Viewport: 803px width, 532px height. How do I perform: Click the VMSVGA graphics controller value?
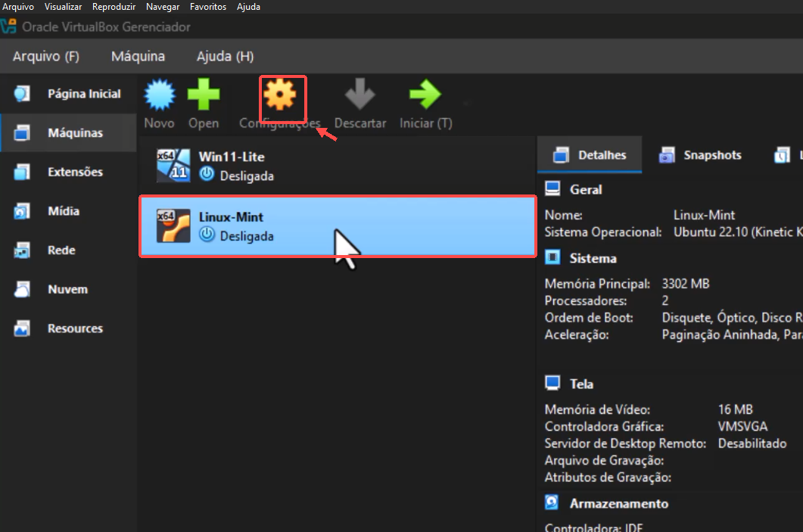[742, 427]
